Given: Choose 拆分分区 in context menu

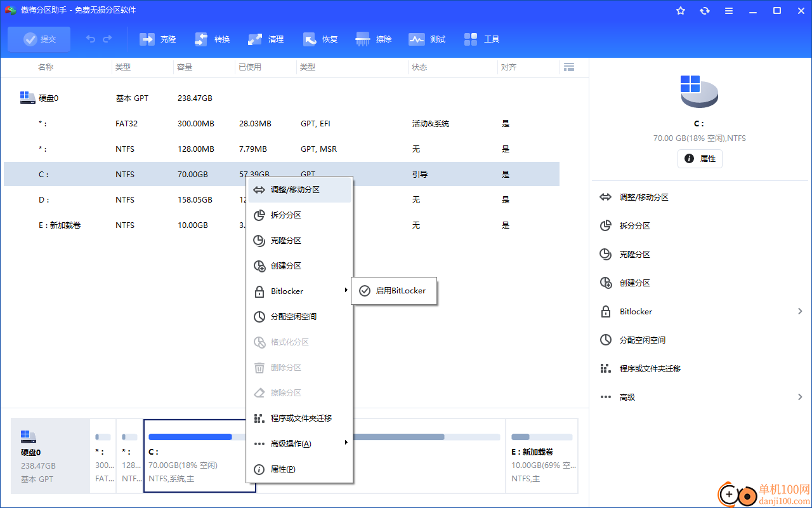Looking at the screenshot, I should click(x=299, y=215).
